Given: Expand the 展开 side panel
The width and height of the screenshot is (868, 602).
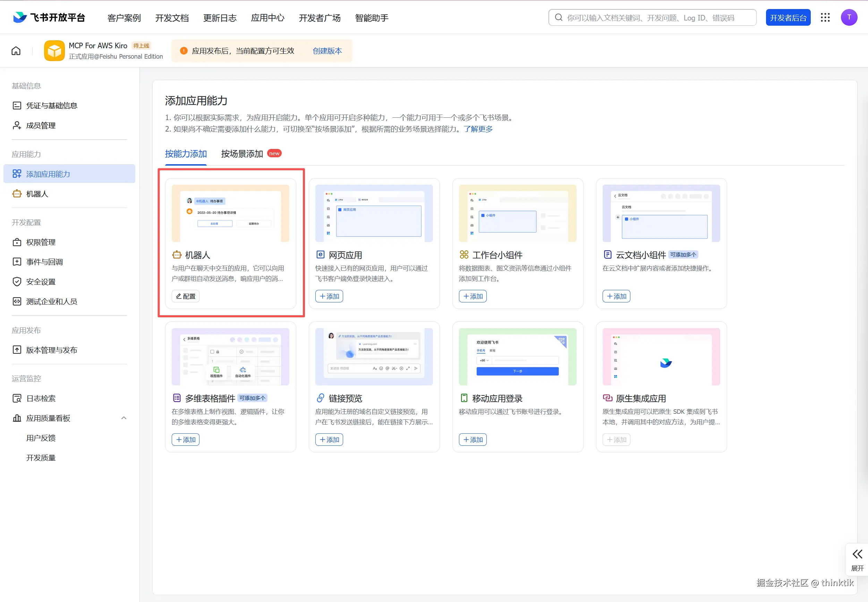Looking at the screenshot, I should [x=857, y=559].
